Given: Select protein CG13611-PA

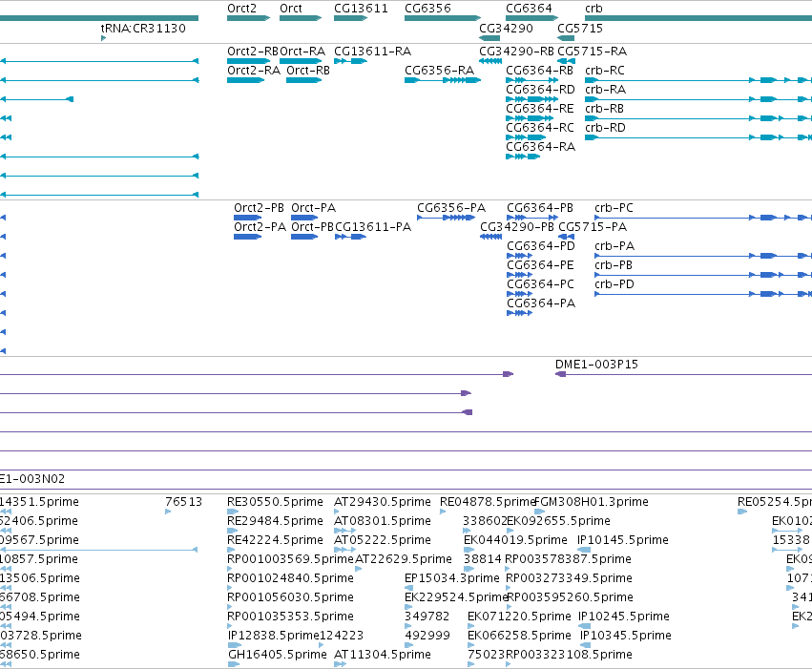Looking at the screenshot, I should [350, 237].
